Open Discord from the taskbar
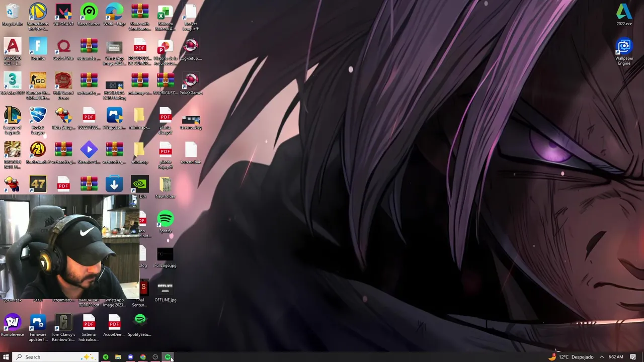This screenshot has width=644, height=362. 130,357
